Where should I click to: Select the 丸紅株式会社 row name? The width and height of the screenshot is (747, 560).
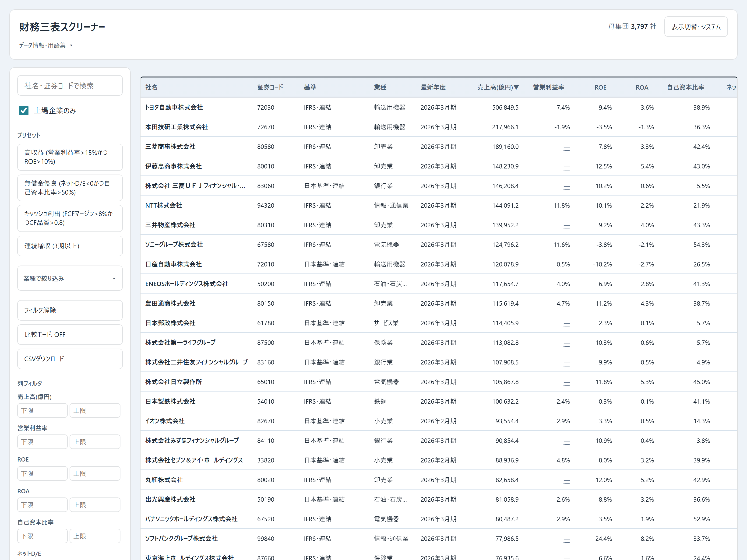click(164, 479)
